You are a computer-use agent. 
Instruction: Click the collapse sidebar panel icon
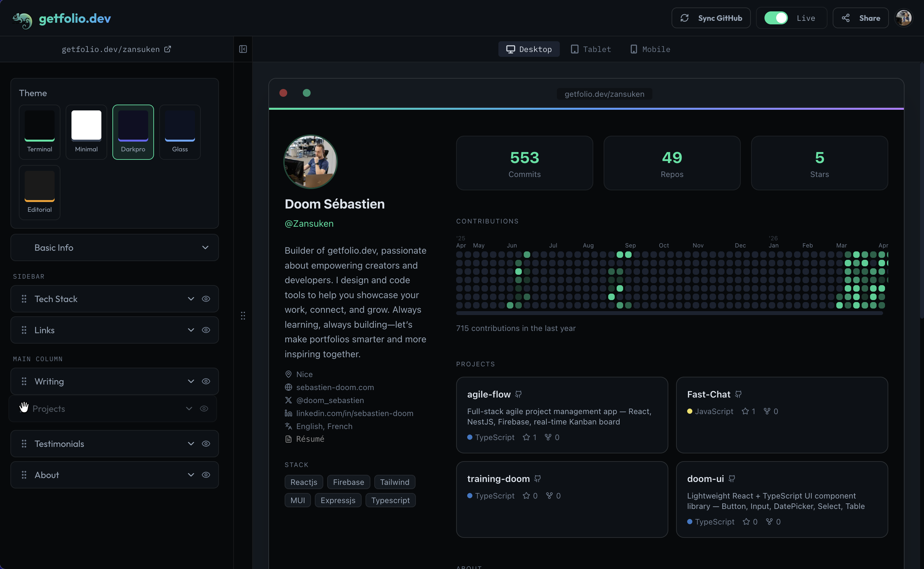click(x=243, y=49)
